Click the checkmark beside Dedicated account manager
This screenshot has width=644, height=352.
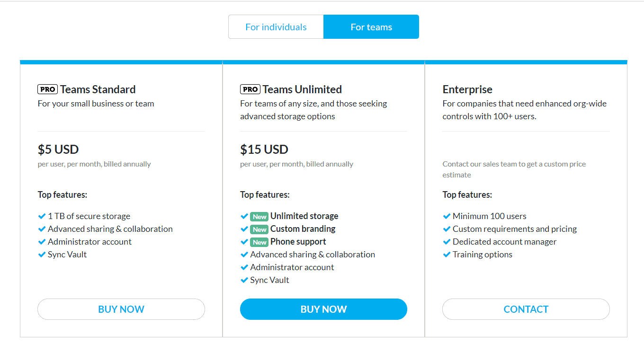[447, 242]
